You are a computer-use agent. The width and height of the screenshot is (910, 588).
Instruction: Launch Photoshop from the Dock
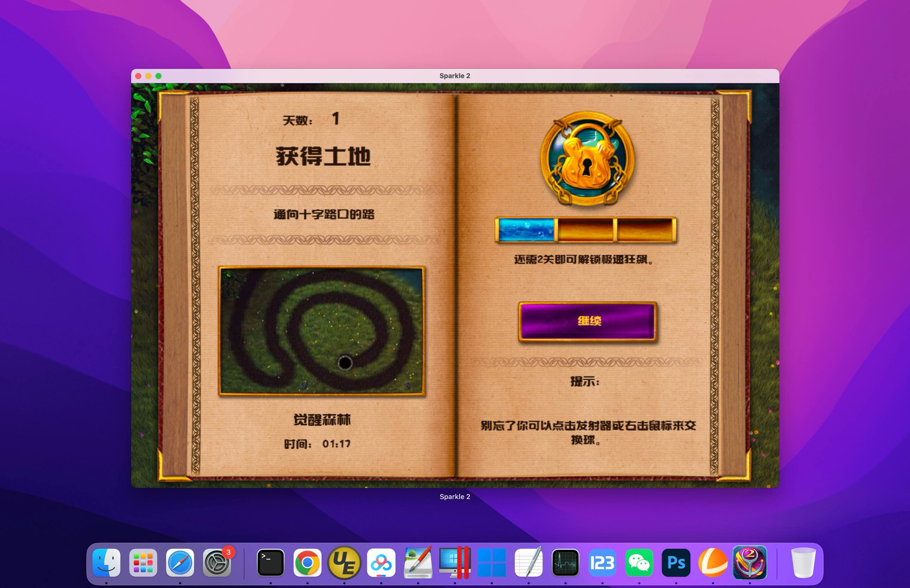pos(676,562)
